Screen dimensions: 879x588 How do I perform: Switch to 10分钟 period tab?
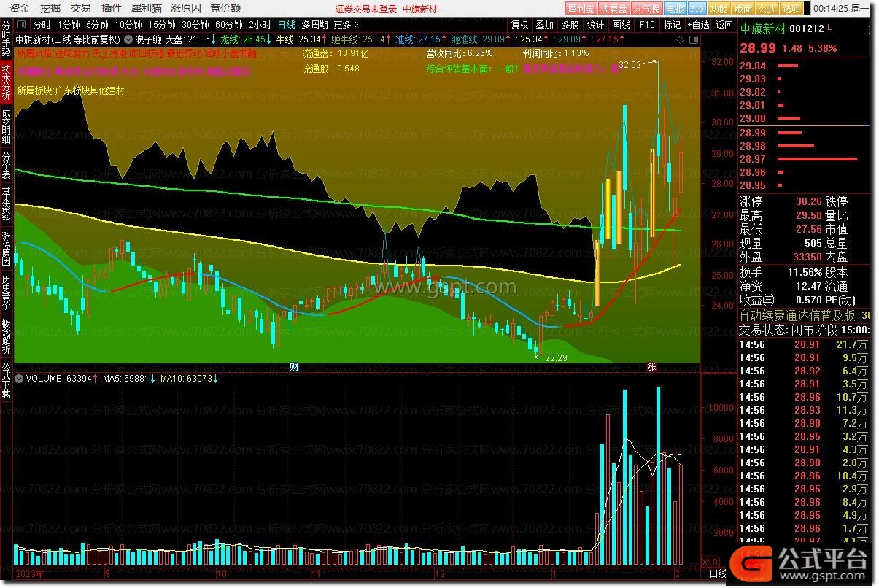click(128, 25)
